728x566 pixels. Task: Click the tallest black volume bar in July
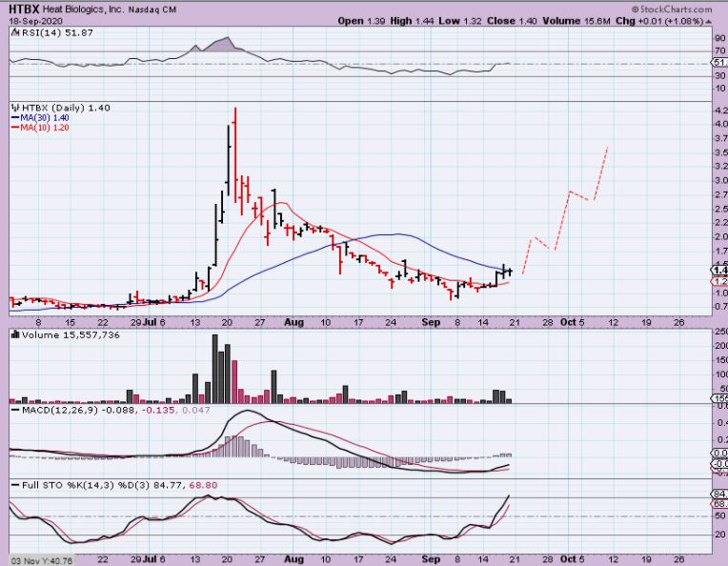[x=215, y=369]
